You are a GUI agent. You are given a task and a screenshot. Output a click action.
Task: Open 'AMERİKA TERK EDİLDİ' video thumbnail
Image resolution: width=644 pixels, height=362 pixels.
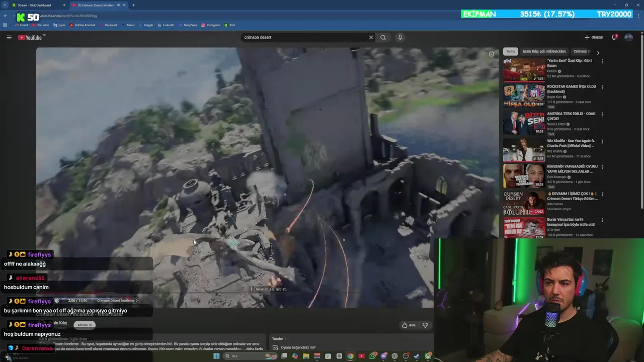pyautogui.click(x=524, y=123)
